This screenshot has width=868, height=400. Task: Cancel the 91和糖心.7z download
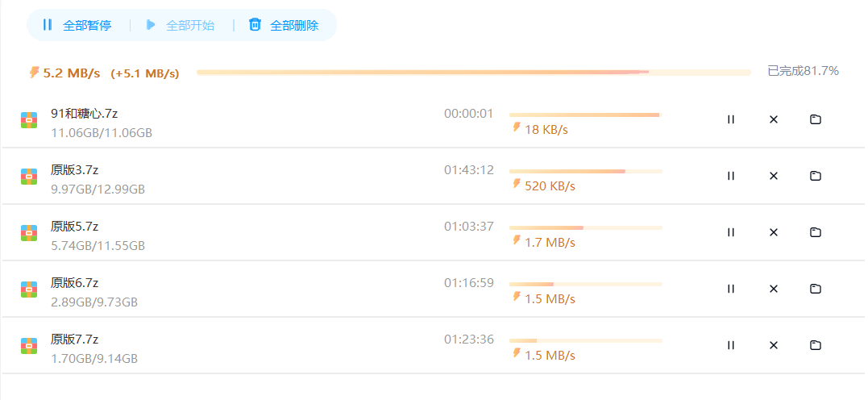pos(774,119)
